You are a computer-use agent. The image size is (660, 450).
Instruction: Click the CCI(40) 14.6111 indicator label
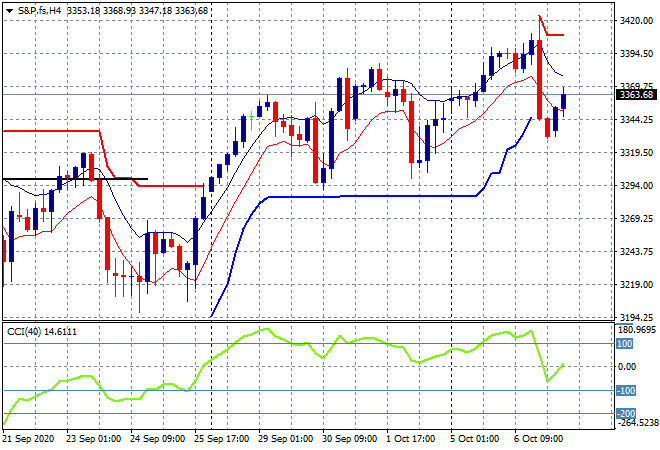tap(42, 332)
